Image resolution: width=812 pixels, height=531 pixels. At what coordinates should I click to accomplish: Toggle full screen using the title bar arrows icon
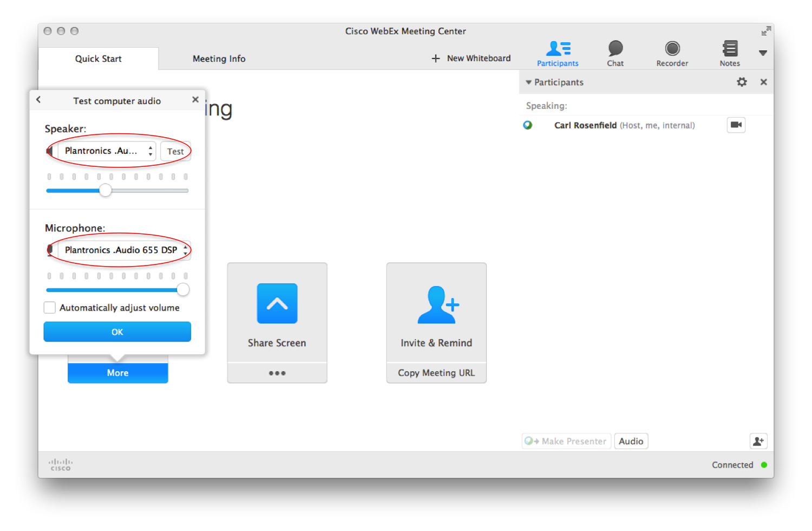click(x=766, y=31)
